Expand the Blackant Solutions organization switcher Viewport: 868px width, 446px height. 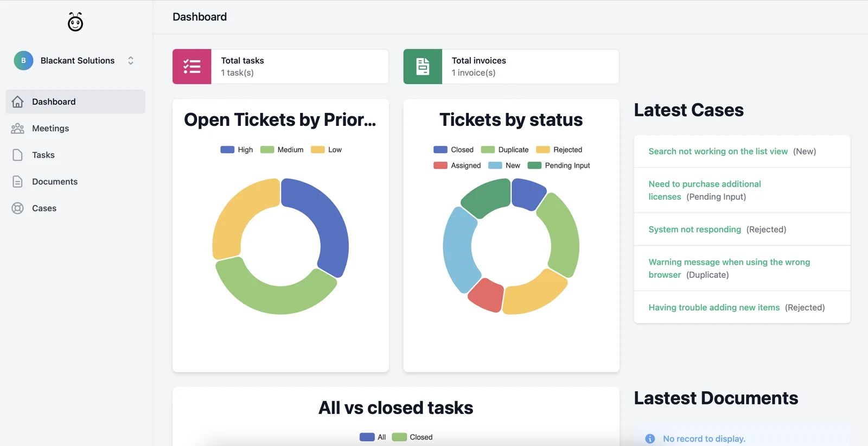(x=131, y=61)
